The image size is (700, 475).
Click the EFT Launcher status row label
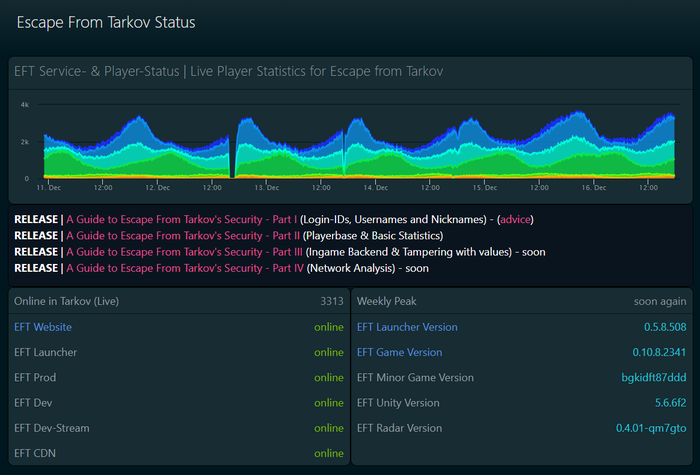(46, 352)
